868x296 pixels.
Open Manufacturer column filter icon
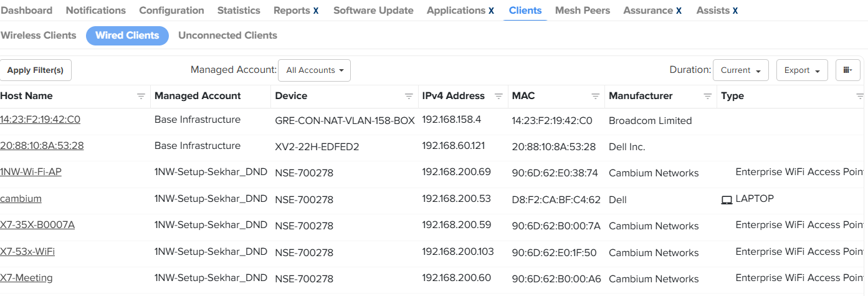click(x=708, y=96)
